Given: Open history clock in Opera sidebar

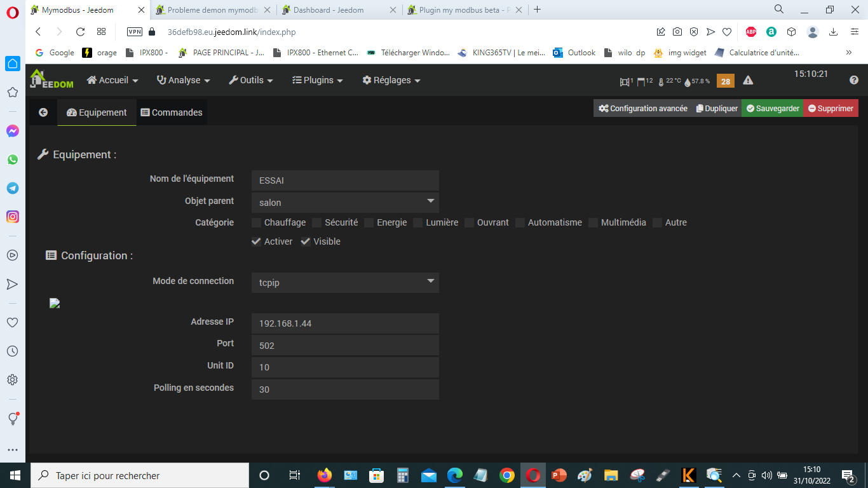Looking at the screenshot, I should pos(12,351).
